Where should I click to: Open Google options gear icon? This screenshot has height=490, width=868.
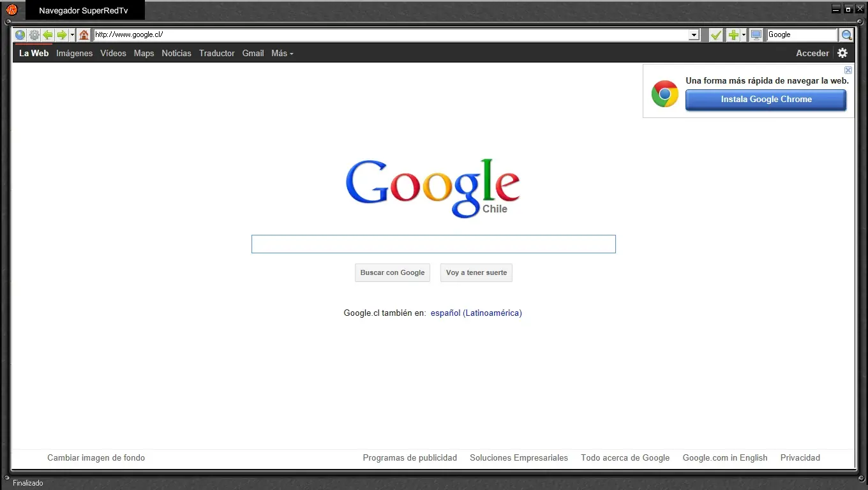(842, 54)
